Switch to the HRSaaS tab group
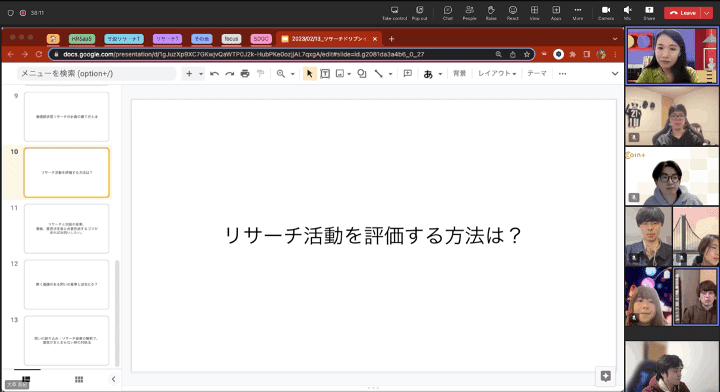 [82, 39]
